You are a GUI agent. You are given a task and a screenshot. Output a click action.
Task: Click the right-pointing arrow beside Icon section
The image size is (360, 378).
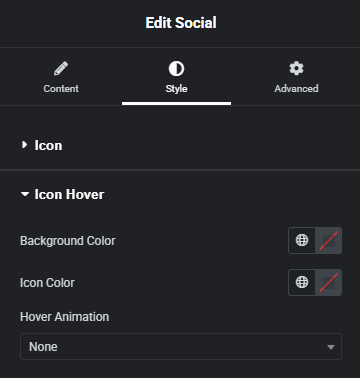point(24,145)
